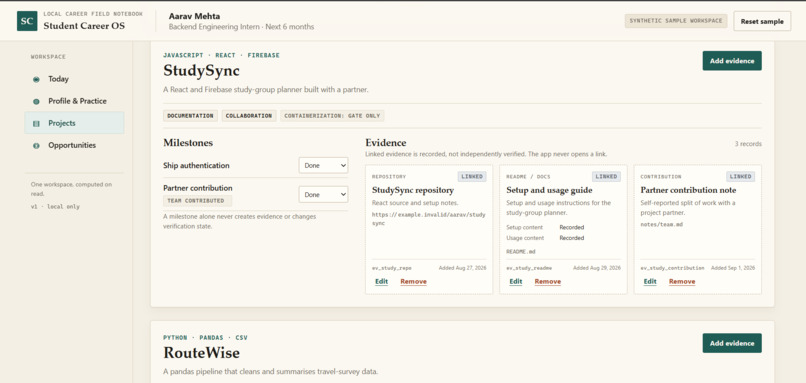Click Linked badge on StudySync repository

pyautogui.click(x=471, y=176)
